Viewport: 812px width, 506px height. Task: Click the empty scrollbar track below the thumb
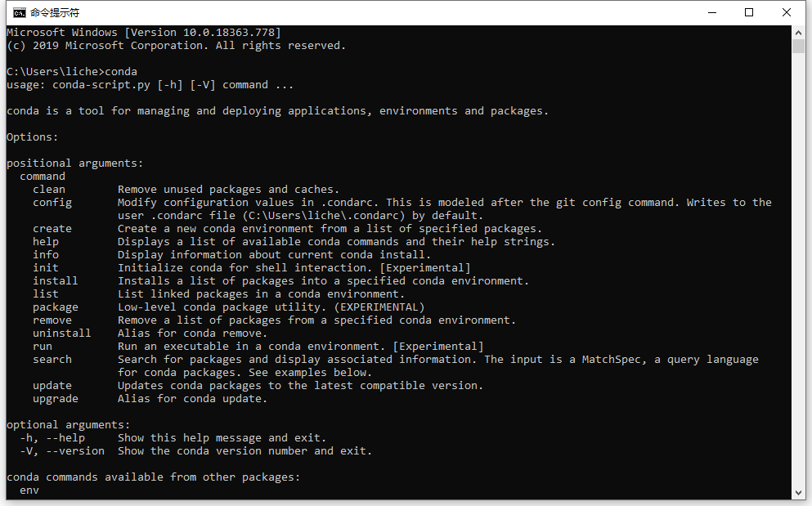point(799,270)
